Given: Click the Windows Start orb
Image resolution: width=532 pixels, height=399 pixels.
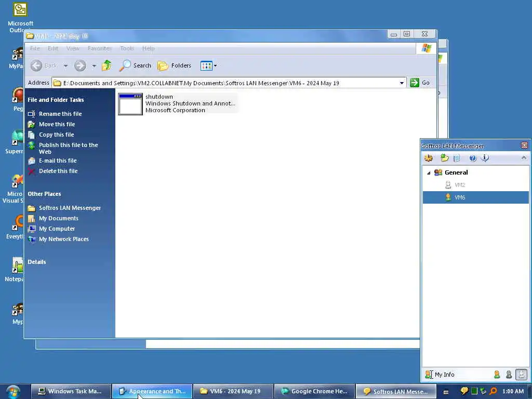Looking at the screenshot, I should (13, 392).
